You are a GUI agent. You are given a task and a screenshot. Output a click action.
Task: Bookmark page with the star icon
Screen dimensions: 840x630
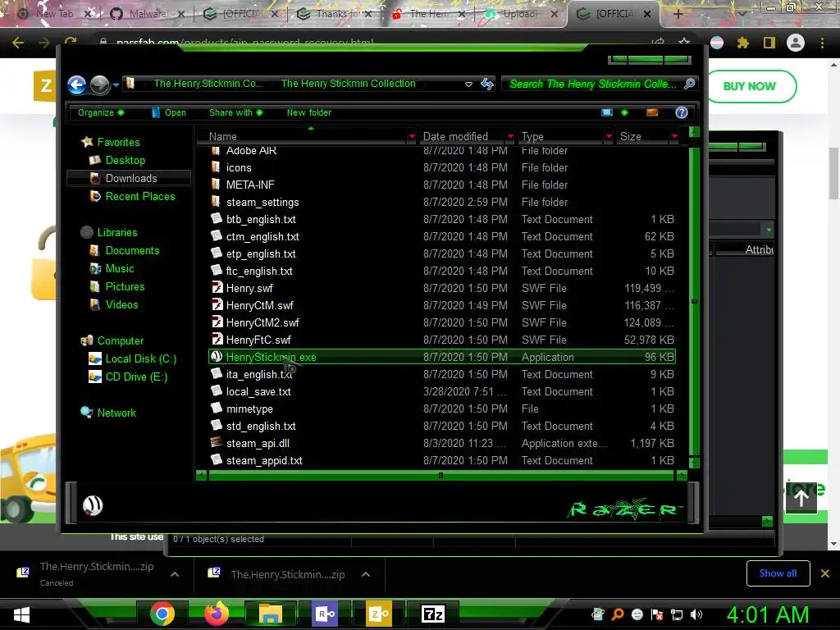pos(683,43)
